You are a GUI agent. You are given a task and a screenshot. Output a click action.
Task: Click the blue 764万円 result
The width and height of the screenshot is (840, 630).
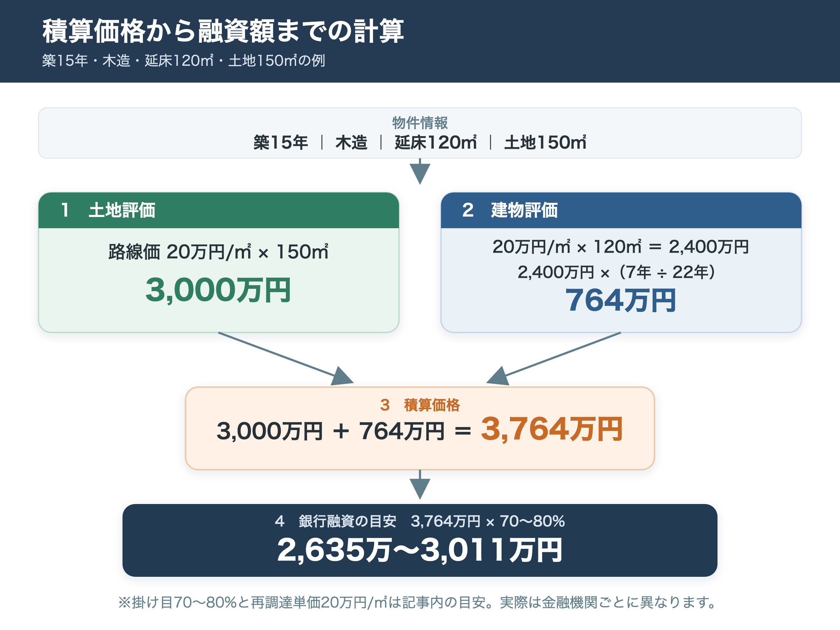[621, 300]
